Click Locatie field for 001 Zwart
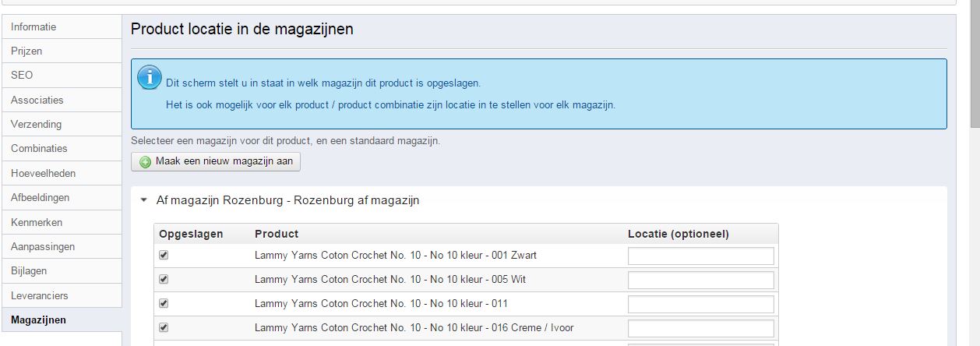This screenshot has height=346, width=980. tap(700, 256)
